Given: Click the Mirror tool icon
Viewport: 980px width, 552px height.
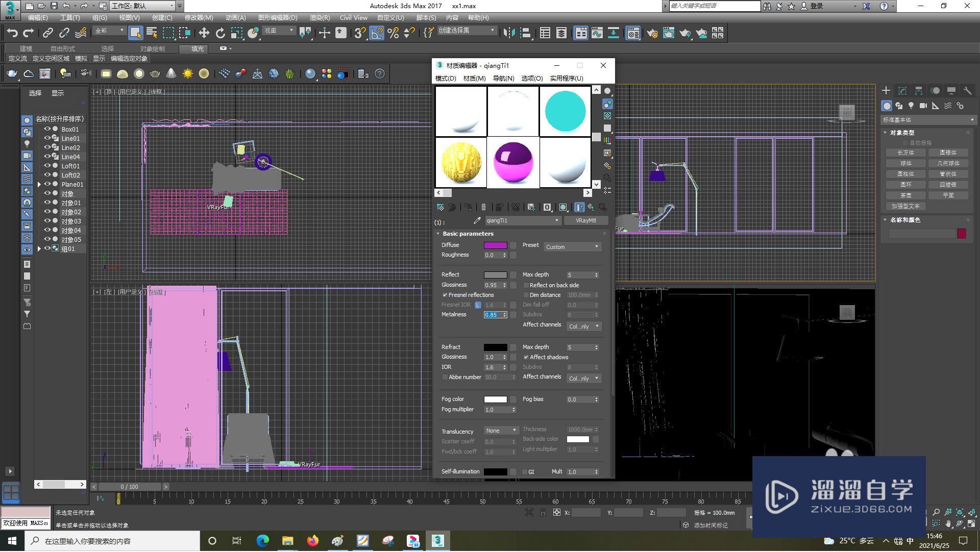Looking at the screenshot, I should click(x=509, y=33).
